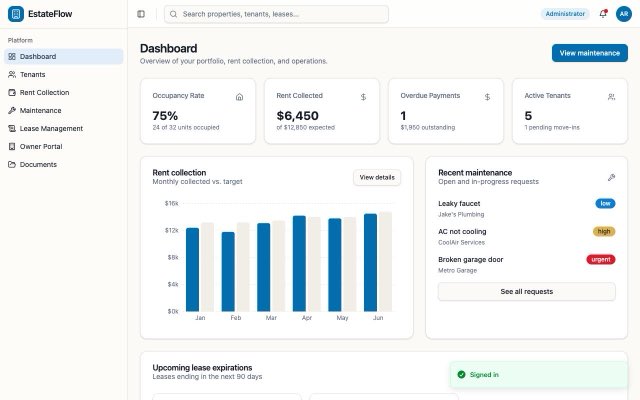Focus the search properties, tenants, leases field
Viewport: 640px width, 400px height.
(x=276, y=14)
